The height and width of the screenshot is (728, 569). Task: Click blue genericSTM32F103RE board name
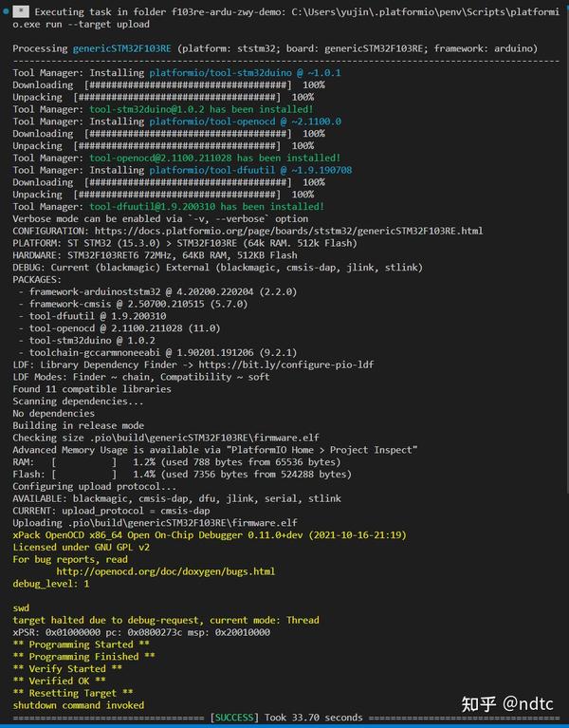pyautogui.click(x=129, y=48)
